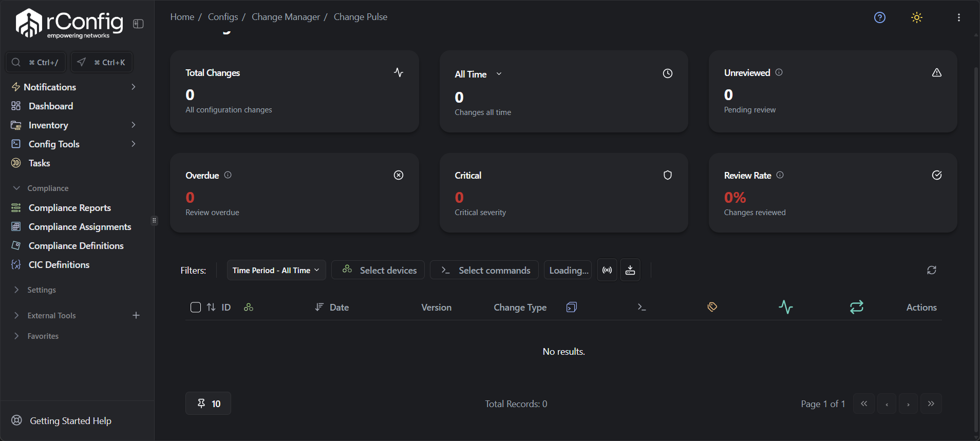The height and width of the screenshot is (441, 980).
Task: Expand the Inventory chevron
Action: 134,125
